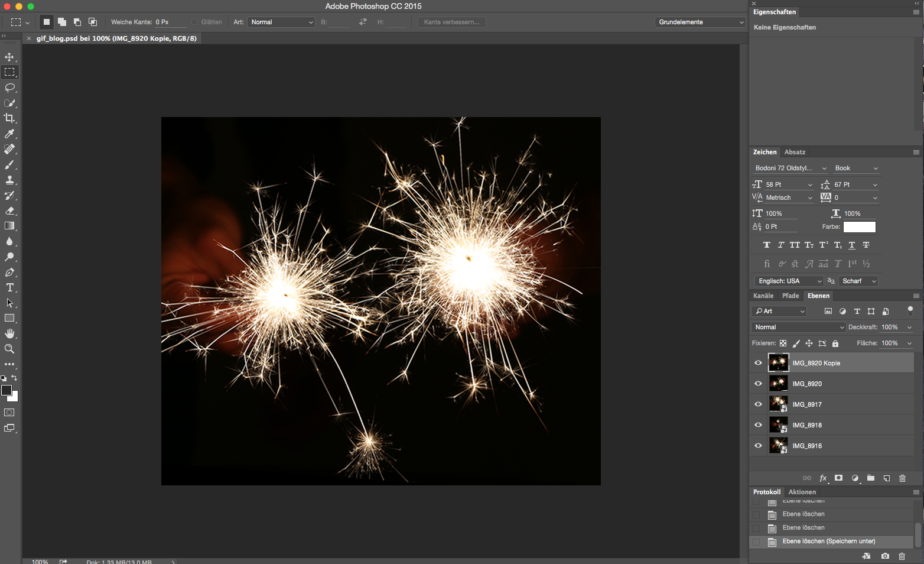Viewport: 924px width, 564px height.
Task: Select the Blur tool
Action: (x=9, y=241)
